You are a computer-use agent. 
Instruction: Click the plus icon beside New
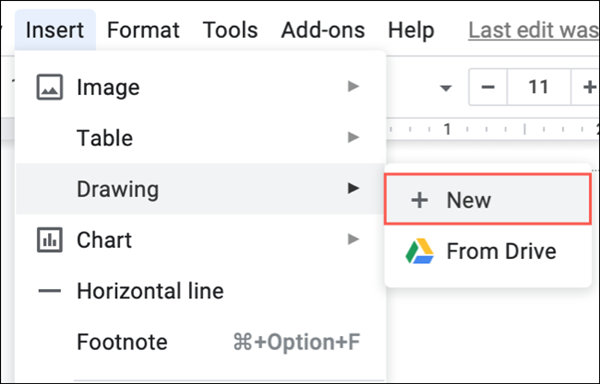point(419,200)
